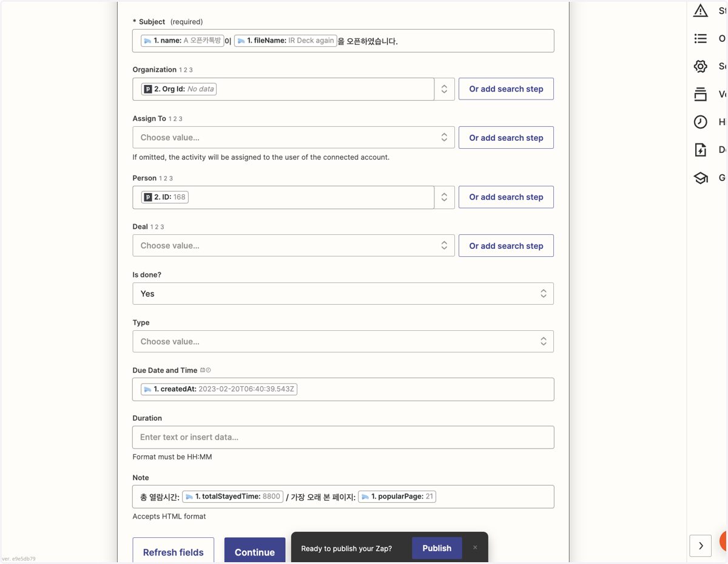Add search step for Deal

(506, 246)
